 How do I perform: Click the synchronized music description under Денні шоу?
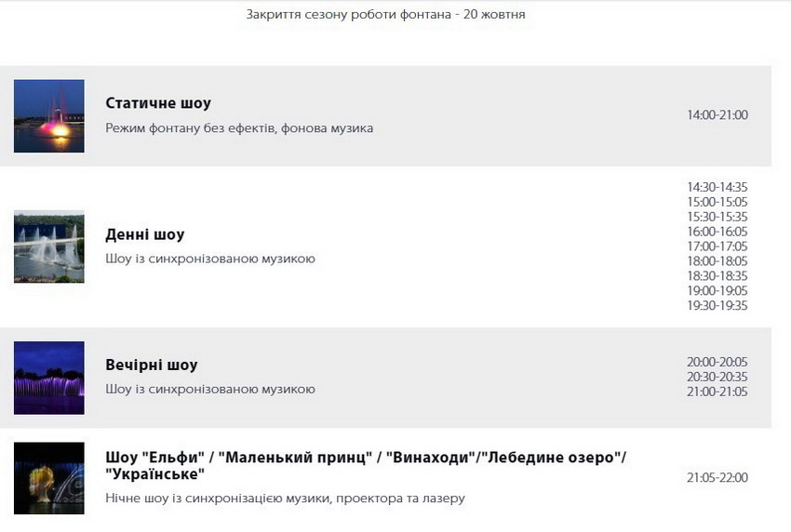pos(210,259)
